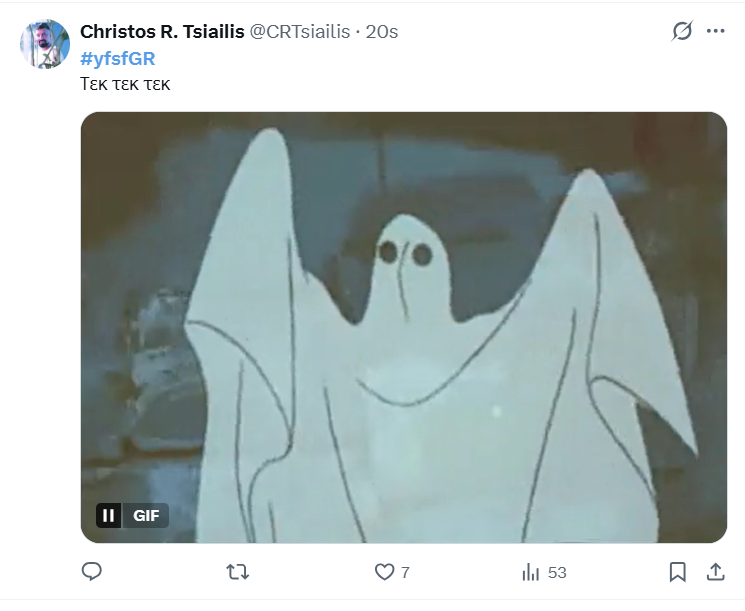Click the GIF label badge
Screen dimensions: 745x611
[146, 516]
